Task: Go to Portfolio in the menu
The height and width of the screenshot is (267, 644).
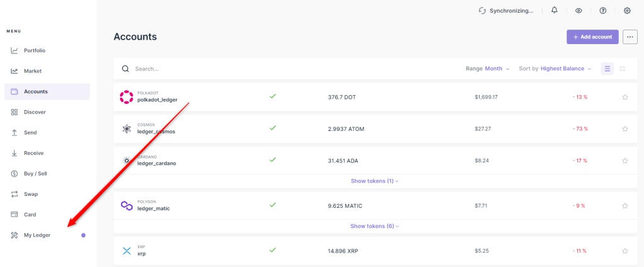Action: 35,50
